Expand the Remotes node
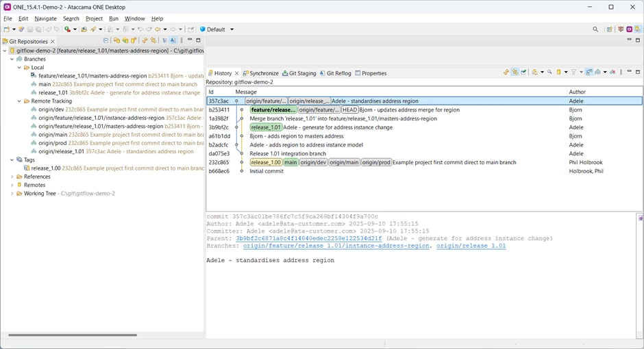Viewport: 644px width, 349px height. [12, 185]
